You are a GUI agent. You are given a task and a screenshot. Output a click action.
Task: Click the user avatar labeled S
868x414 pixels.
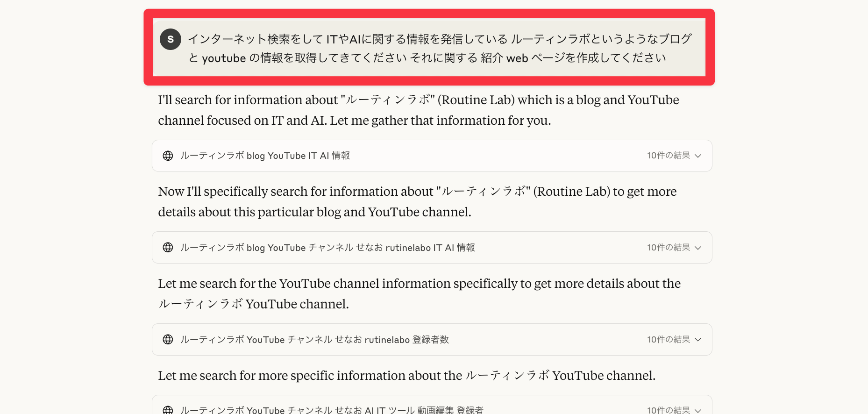point(170,39)
